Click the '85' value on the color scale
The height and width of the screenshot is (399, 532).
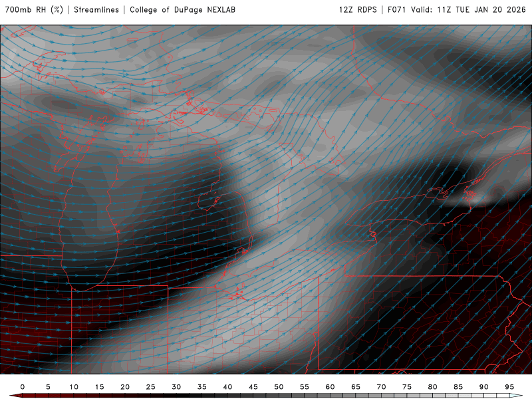pyautogui.click(x=458, y=387)
